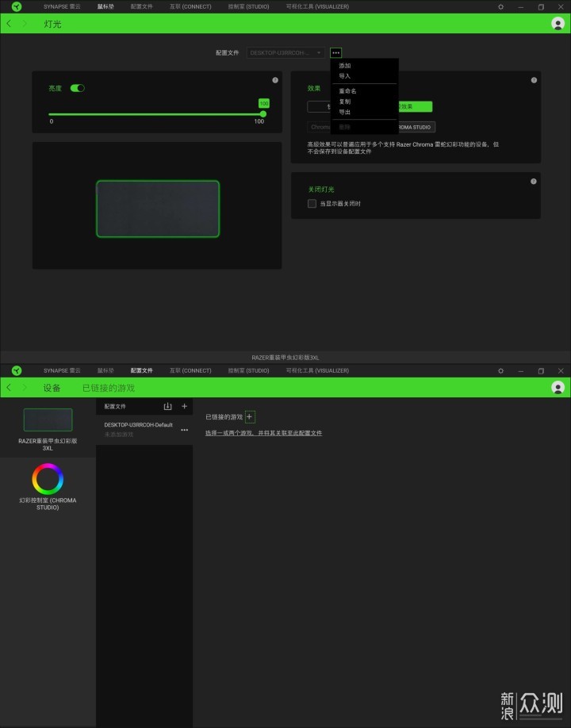Viewport: 571px width, 728px height.
Task: Go forward using arrow in upper 灯光 window
Action: [x=24, y=23]
